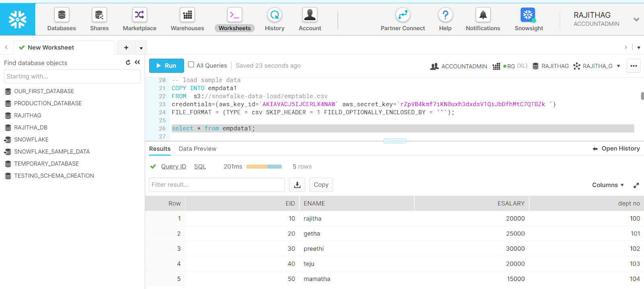Toggle the All Queries checkbox
Screen dimensions: 644x289
(x=191, y=65)
